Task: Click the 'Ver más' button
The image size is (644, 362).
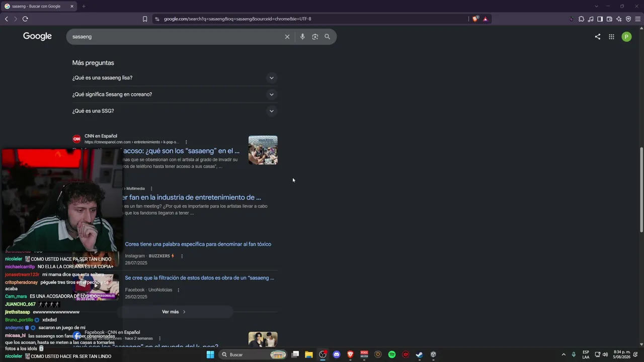Action: coord(174,312)
